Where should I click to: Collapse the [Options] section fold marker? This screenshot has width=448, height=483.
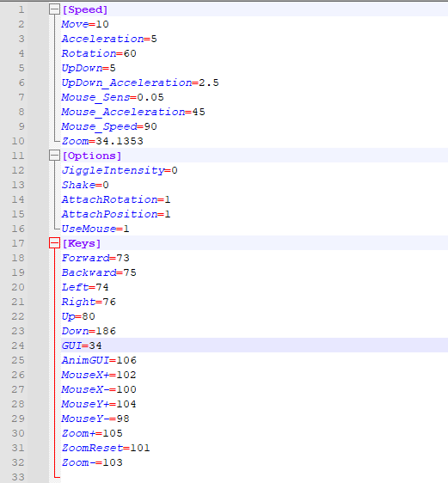click(54, 156)
